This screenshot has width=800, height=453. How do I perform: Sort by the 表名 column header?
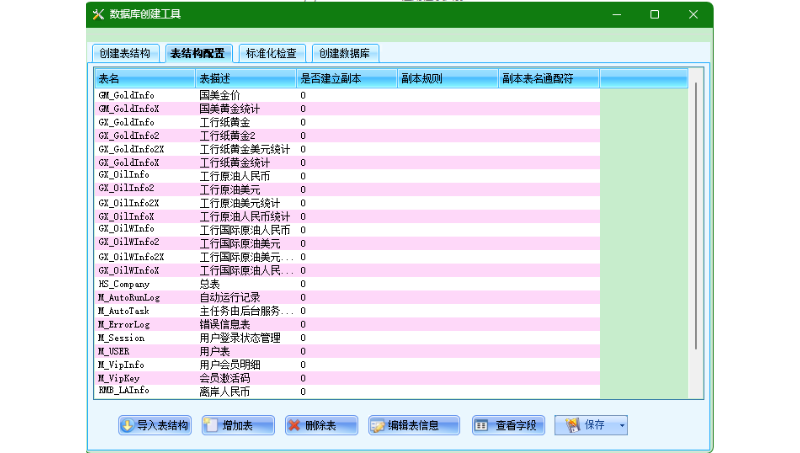pos(144,78)
